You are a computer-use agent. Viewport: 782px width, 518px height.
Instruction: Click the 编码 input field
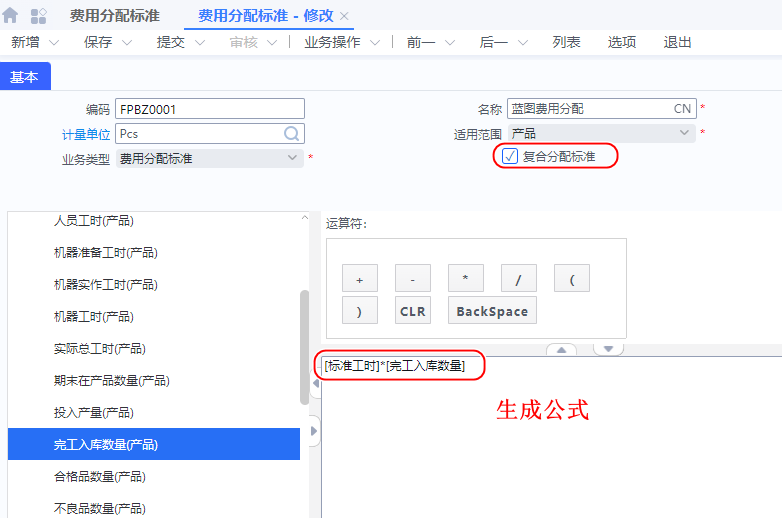click(209, 109)
